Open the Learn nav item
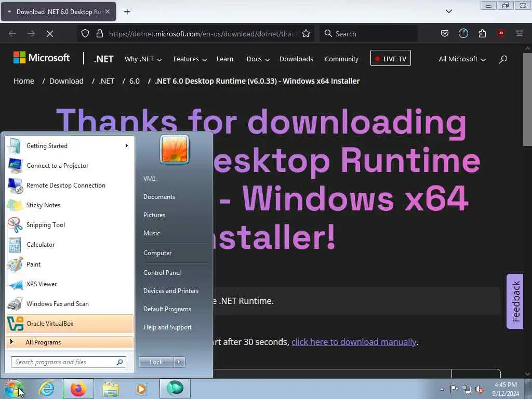Screen dimensions: 532x399 [225, 59]
